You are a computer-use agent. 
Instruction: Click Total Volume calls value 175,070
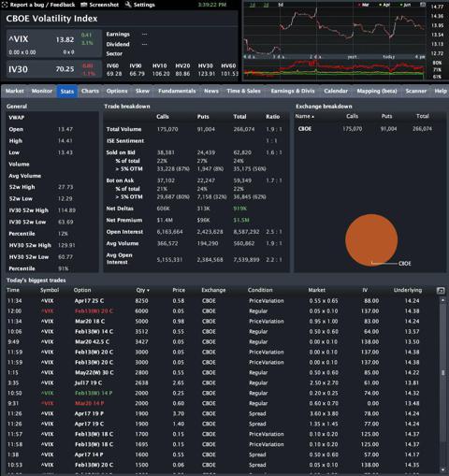point(167,129)
